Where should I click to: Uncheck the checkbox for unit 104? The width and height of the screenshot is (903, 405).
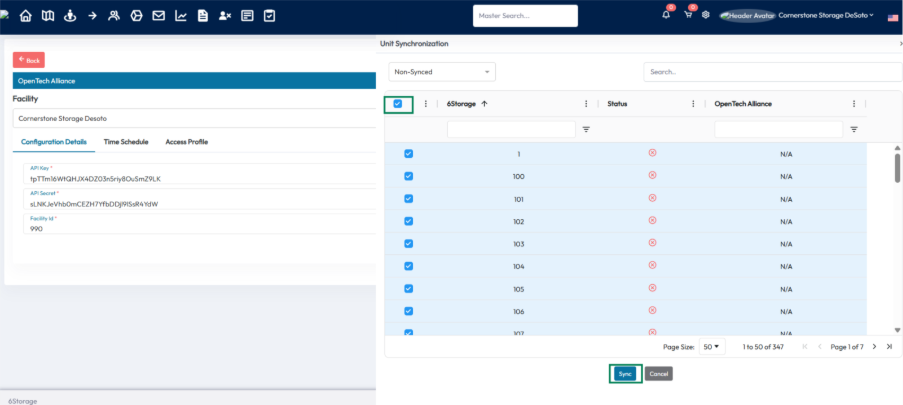click(408, 267)
